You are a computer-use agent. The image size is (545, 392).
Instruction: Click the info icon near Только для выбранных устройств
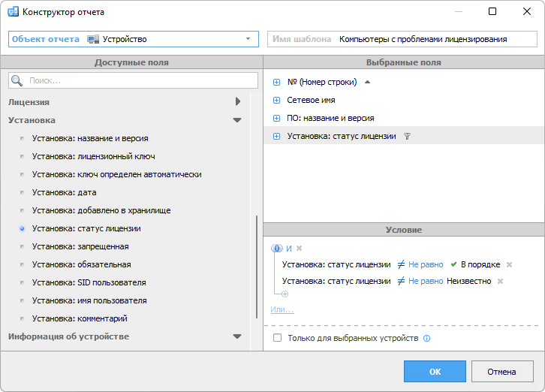tap(426, 339)
